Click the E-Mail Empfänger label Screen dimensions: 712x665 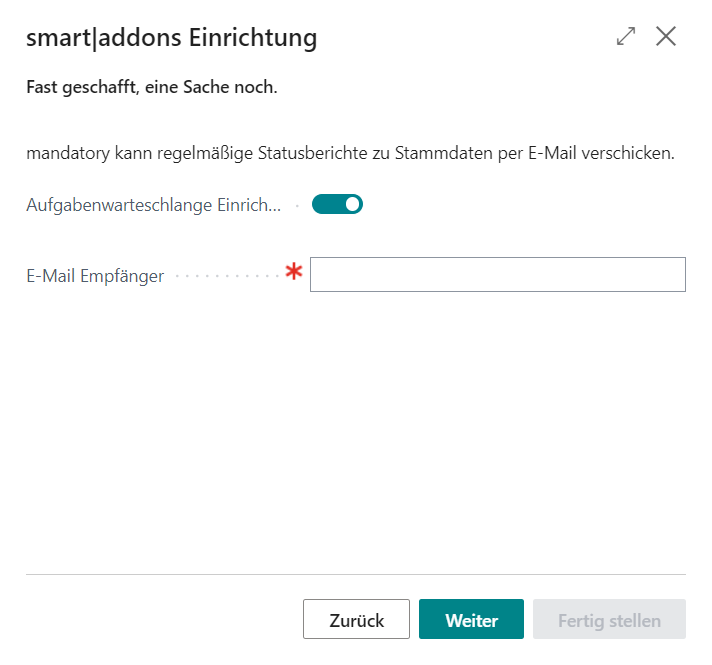pos(95,276)
